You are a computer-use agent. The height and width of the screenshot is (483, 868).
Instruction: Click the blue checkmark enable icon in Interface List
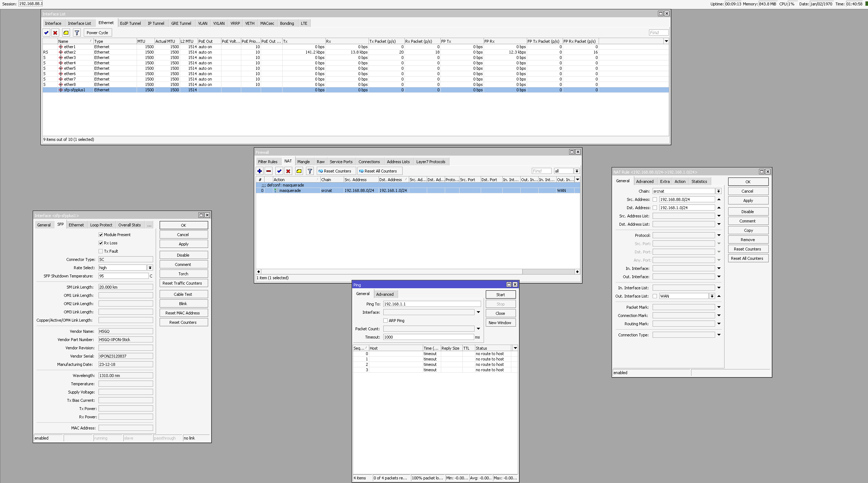pyautogui.click(x=46, y=33)
